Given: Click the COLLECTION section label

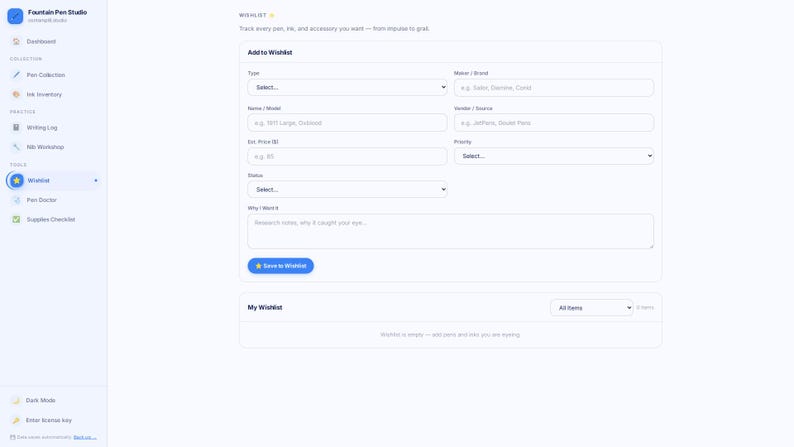Looking at the screenshot, I should pos(26,59).
